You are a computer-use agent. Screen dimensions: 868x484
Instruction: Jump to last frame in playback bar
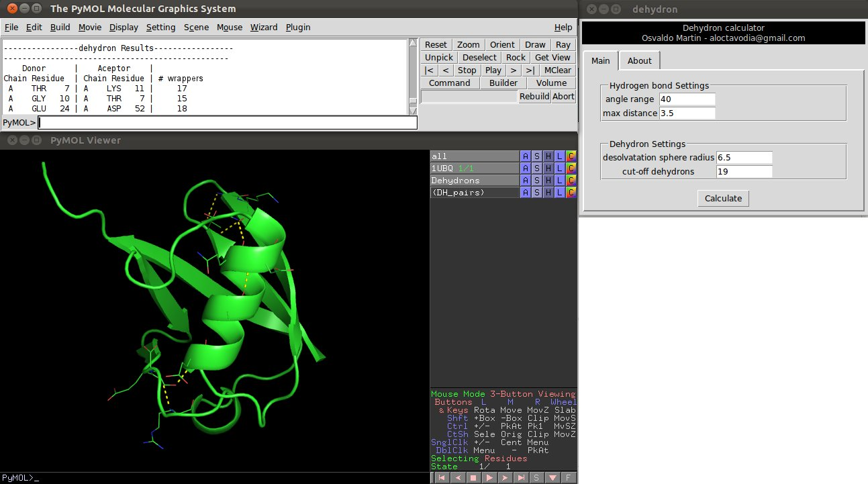pos(520,478)
